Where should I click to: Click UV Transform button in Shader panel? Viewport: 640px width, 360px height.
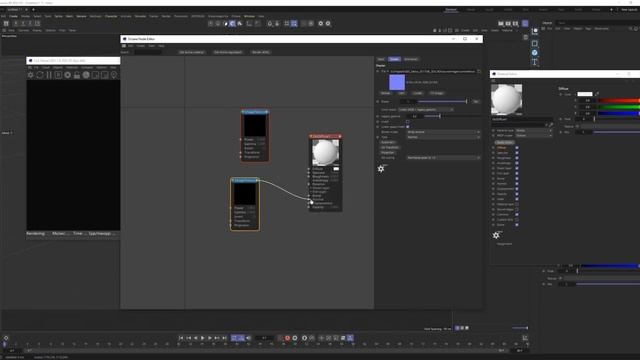389,147
